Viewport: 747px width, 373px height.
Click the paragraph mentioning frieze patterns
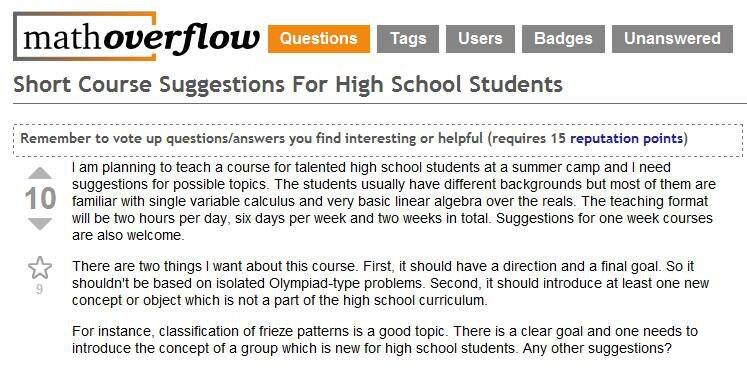click(x=384, y=340)
